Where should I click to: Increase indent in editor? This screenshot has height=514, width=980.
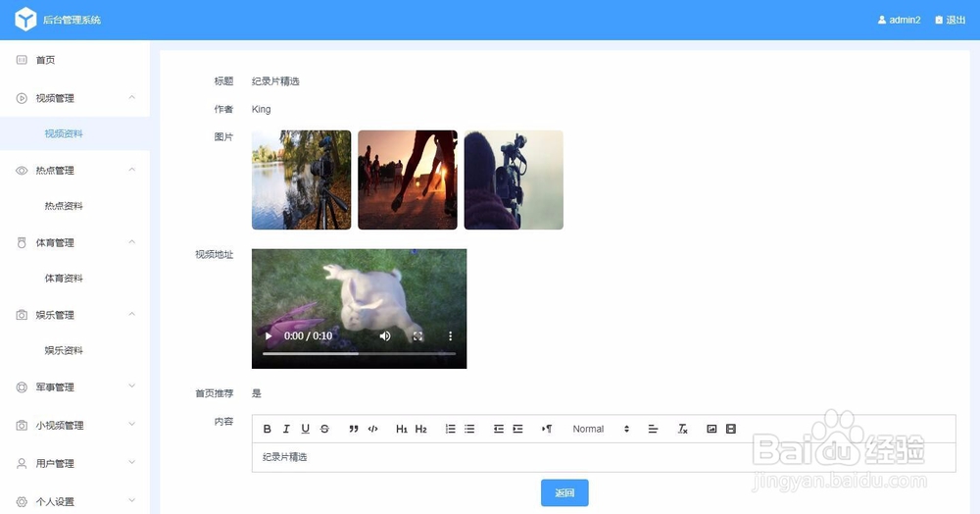517,429
